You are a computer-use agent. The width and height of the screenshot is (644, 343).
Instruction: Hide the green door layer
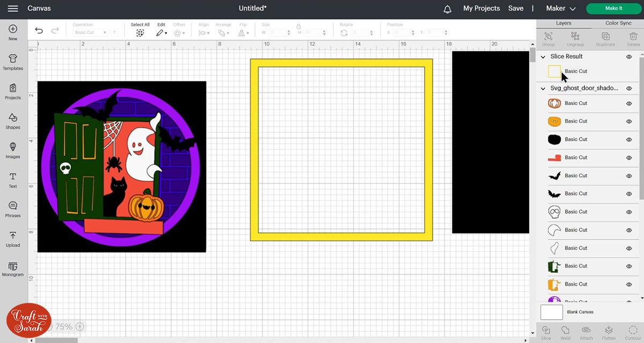click(629, 266)
